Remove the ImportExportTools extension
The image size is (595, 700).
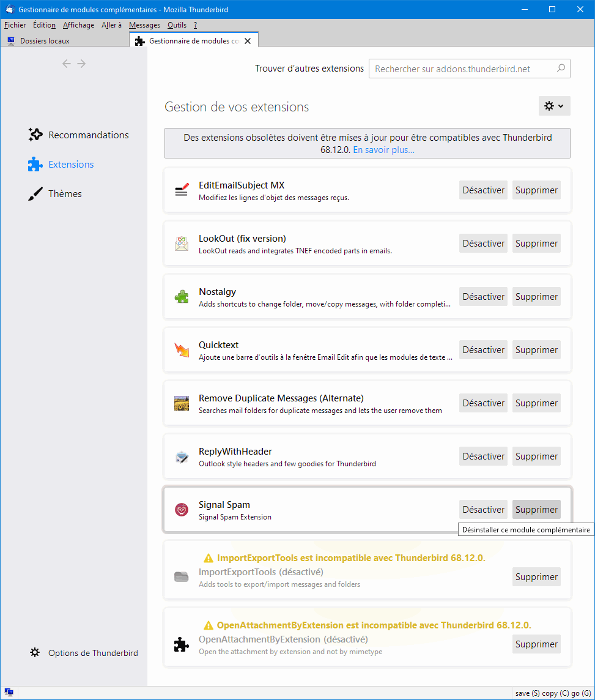tap(536, 577)
